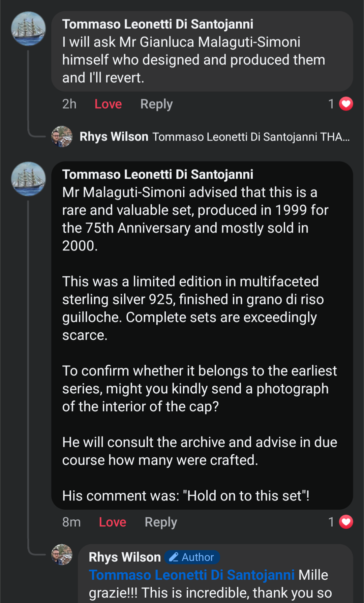Open Tommaso's profile name on the 2h comment

[x=157, y=24]
